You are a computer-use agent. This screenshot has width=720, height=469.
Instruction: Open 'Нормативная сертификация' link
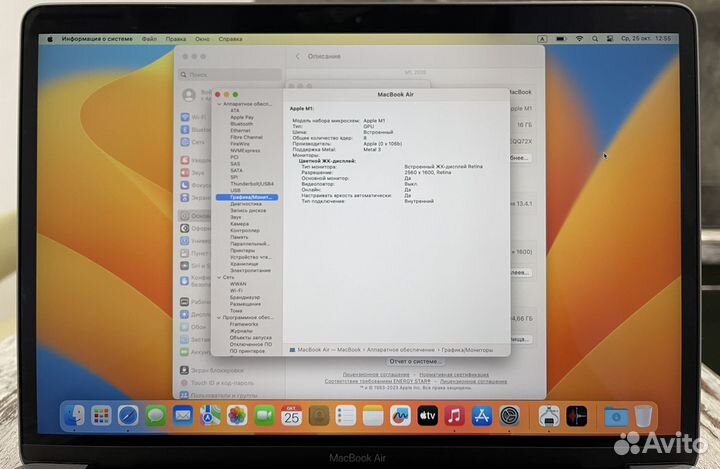click(x=454, y=375)
